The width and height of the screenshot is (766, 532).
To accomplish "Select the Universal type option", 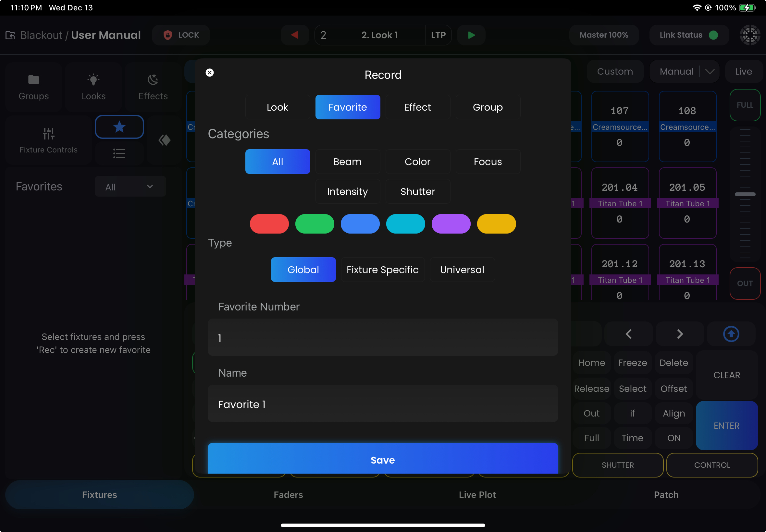I will pos(462,270).
